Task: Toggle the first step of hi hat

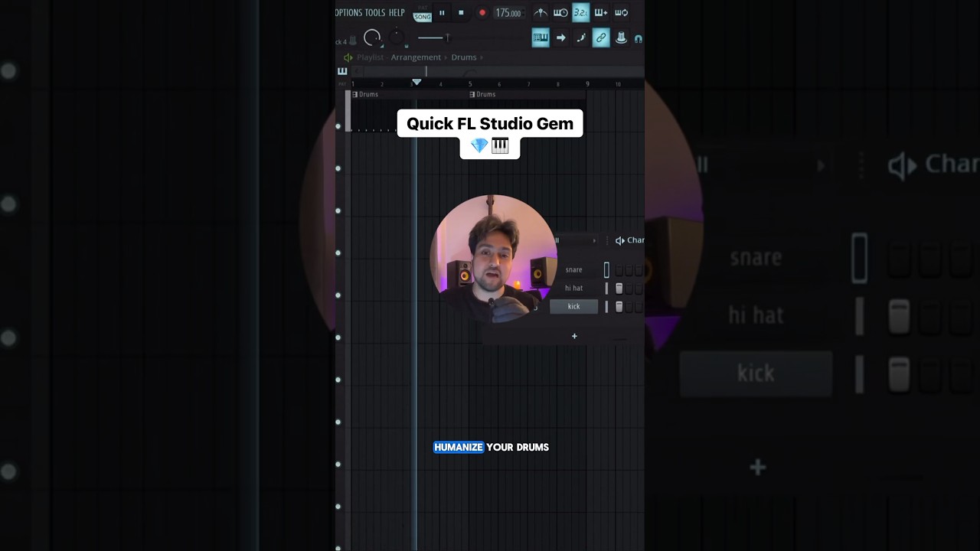Action: [x=619, y=289]
